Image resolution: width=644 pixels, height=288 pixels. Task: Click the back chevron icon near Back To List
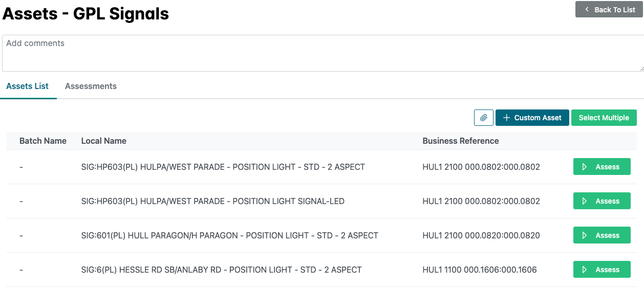point(587,10)
